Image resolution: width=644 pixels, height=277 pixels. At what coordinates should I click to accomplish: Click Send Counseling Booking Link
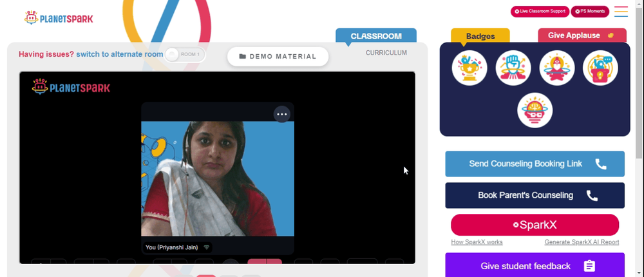tap(535, 164)
